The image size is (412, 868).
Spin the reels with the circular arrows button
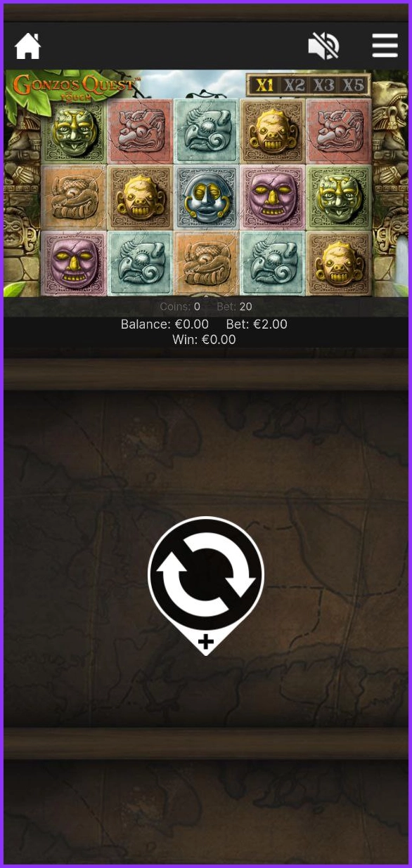(x=206, y=574)
